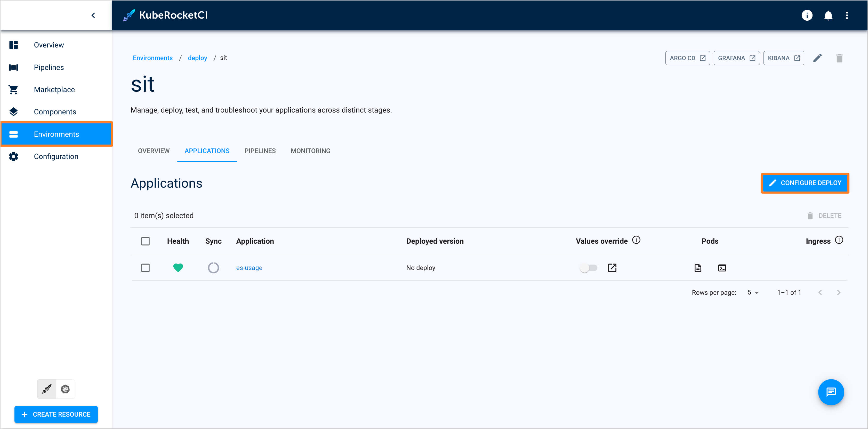
Task: Open the Pipelines section in sidebar
Action: click(x=49, y=67)
